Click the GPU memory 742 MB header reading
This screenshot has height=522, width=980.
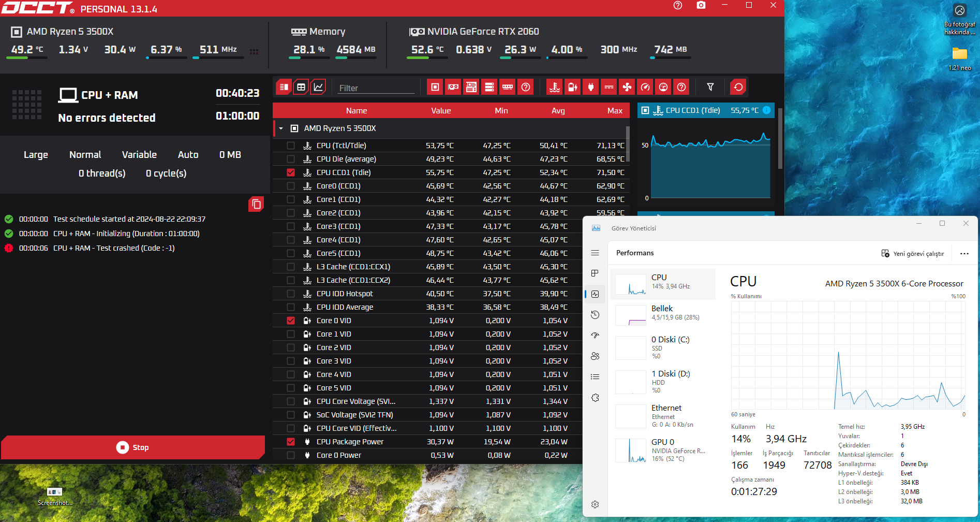tap(671, 50)
